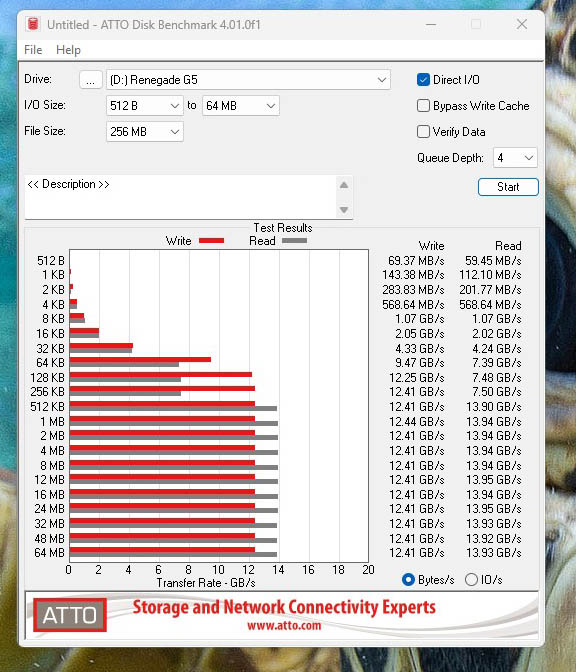Click the 48 MB row label in chart
576x672 pixels.
[49, 539]
